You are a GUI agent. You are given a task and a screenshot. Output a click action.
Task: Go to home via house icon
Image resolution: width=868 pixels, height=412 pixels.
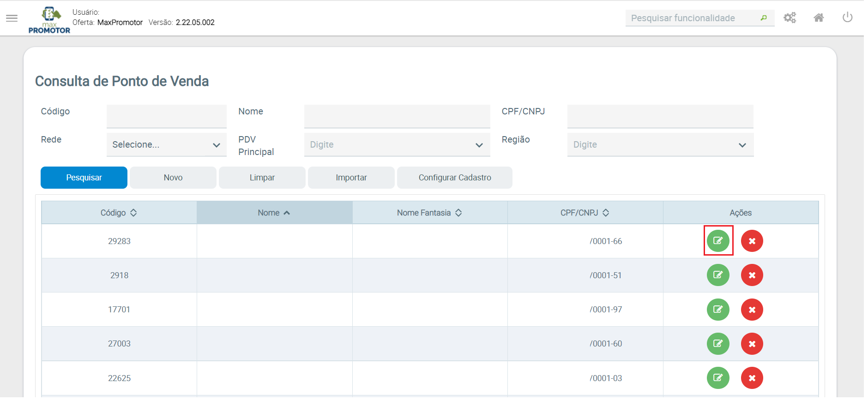pos(819,18)
